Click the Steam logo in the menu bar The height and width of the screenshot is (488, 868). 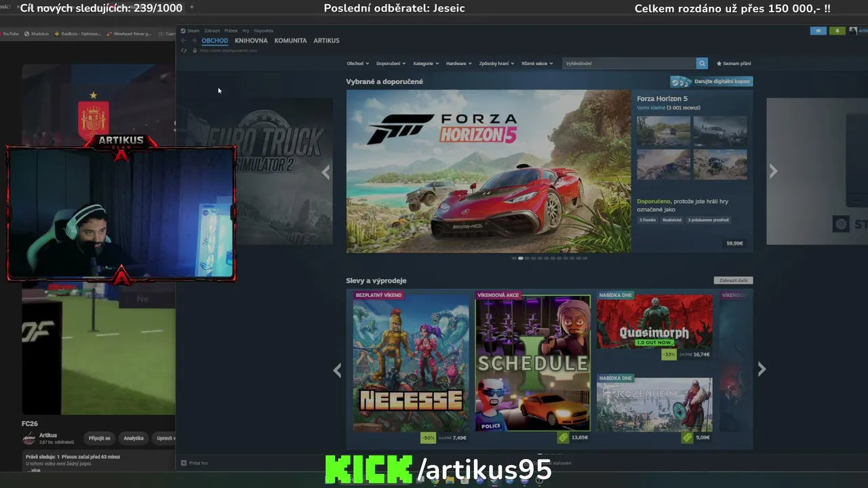pyautogui.click(x=183, y=30)
